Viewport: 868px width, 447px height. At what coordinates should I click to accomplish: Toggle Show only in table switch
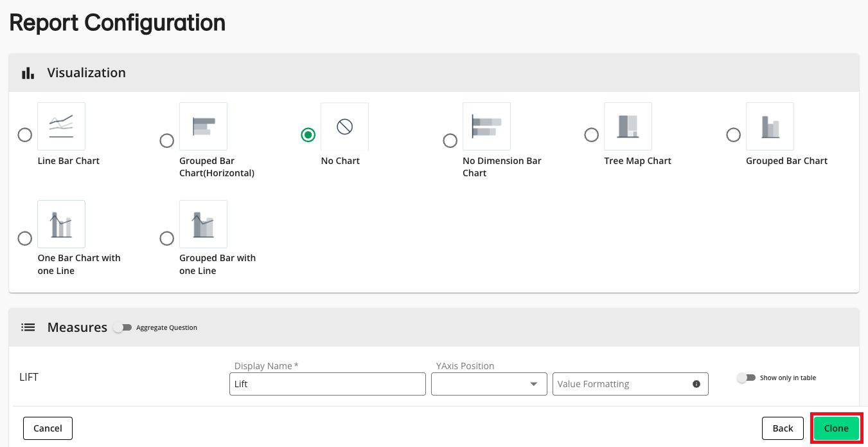pos(745,378)
